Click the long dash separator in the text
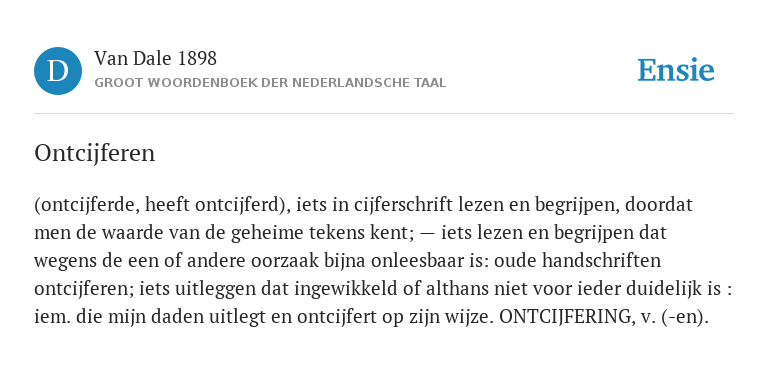 [x=427, y=233]
